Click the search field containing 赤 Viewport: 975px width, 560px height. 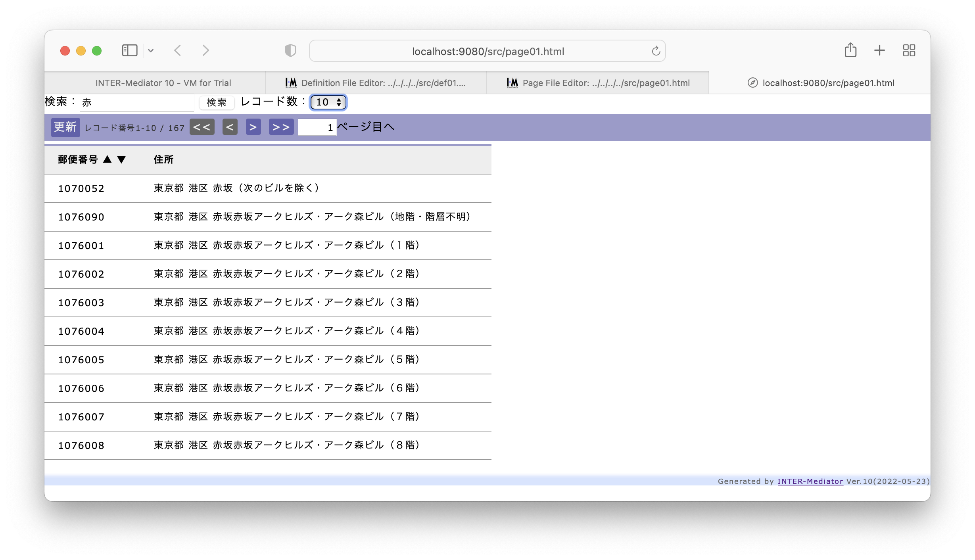137,102
